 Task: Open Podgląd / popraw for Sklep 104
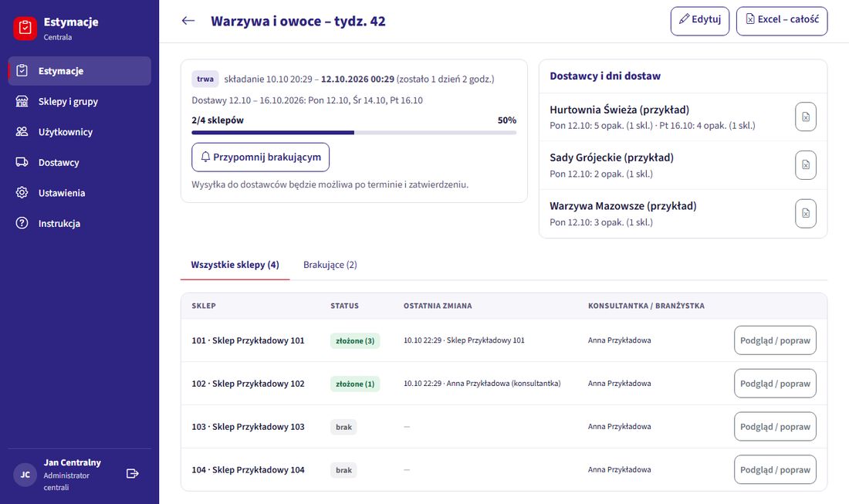(x=775, y=470)
